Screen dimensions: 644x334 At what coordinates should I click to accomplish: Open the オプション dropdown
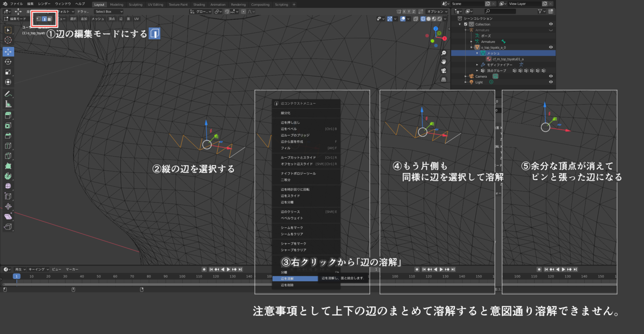(436, 11)
